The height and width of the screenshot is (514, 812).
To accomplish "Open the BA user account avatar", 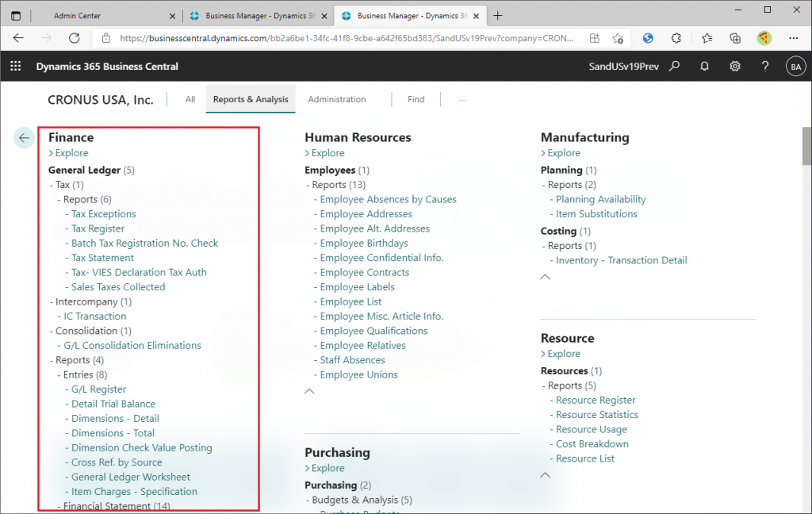I will click(x=796, y=67).
